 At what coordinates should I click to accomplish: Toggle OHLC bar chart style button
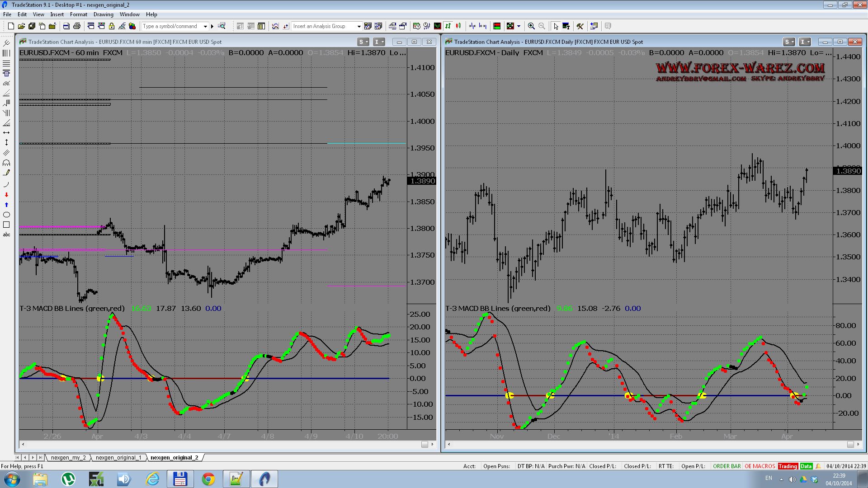pos(448,26)
